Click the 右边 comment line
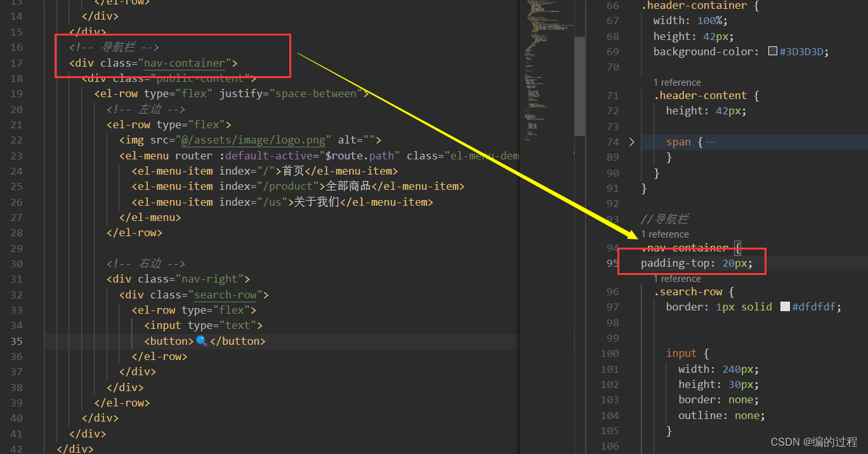The height and width of the screenshot is (454, 868). coord(146,264)
